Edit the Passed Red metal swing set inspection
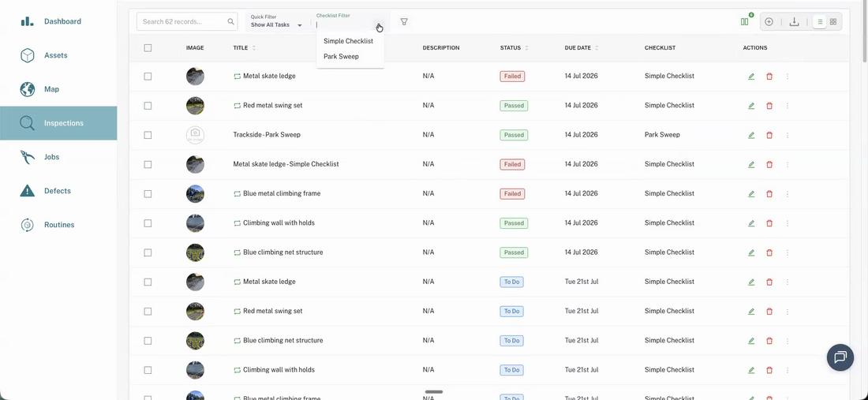 point(751,105)
